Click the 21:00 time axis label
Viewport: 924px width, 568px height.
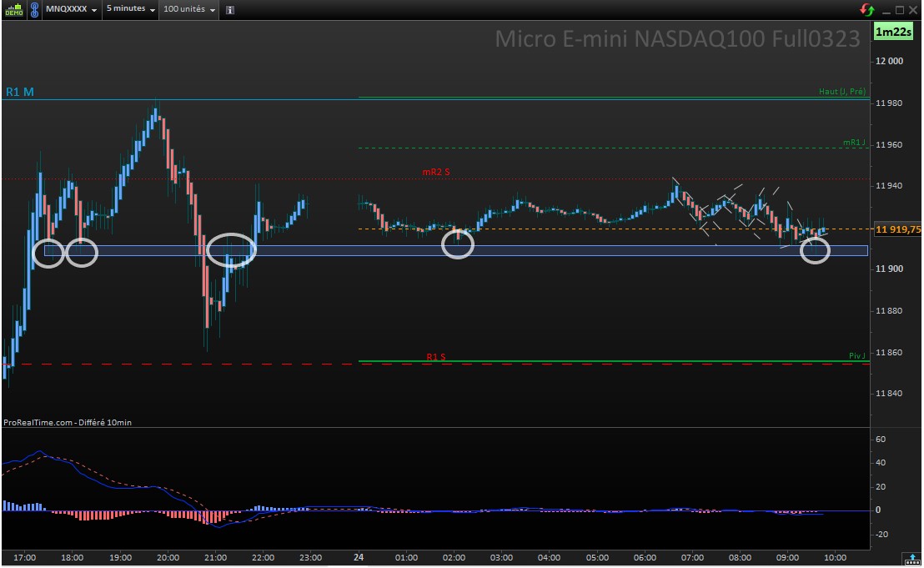[x=216, y=557]
